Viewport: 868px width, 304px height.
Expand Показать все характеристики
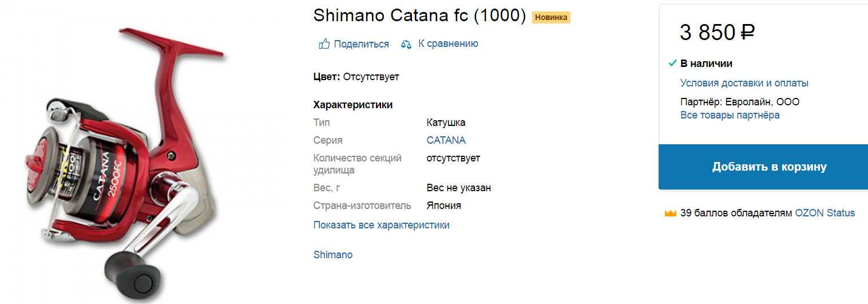coord(382,225)
